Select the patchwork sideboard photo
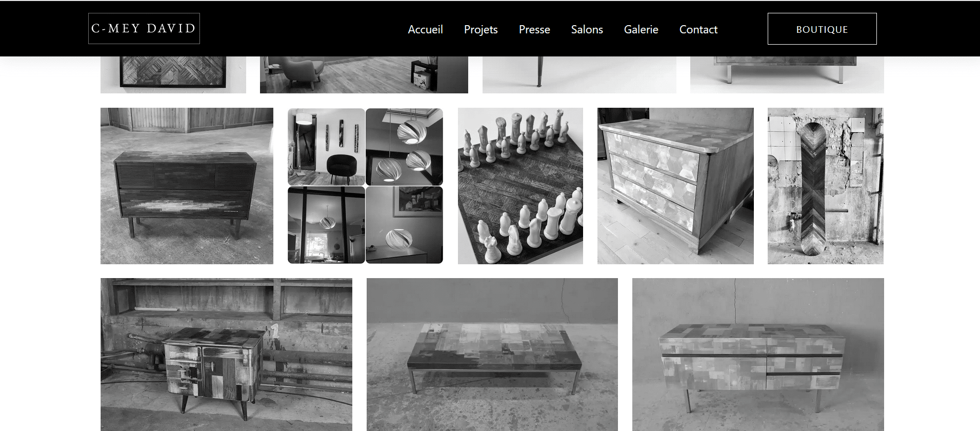980x431 pixels. click(757, 354)
